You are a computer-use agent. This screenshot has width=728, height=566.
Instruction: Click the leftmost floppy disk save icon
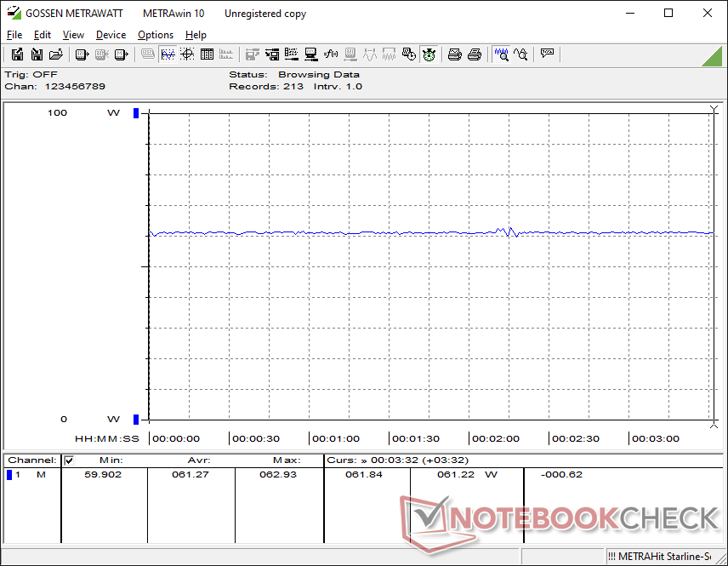click(x=17, y=54)
